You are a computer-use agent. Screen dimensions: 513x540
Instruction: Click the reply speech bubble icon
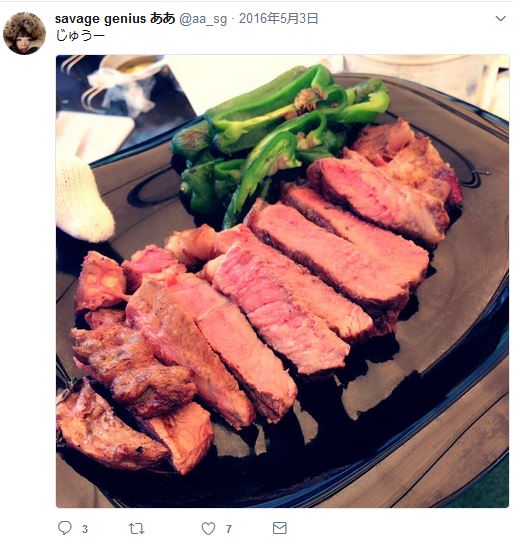(65, 528)
